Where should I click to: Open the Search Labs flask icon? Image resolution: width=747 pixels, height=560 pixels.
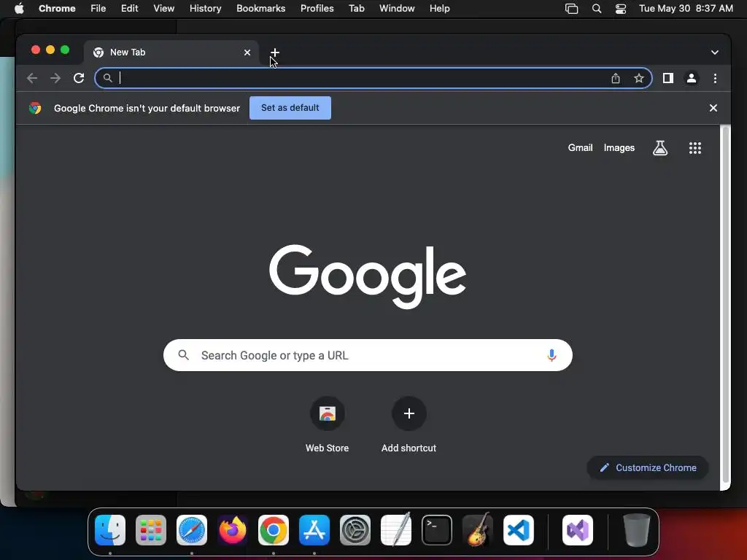(659, 148)
